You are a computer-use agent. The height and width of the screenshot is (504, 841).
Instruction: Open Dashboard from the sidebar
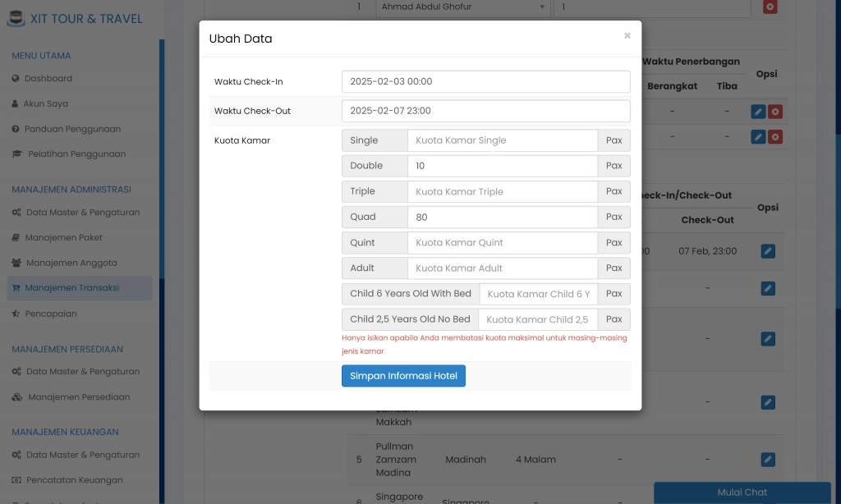(48, 79)
